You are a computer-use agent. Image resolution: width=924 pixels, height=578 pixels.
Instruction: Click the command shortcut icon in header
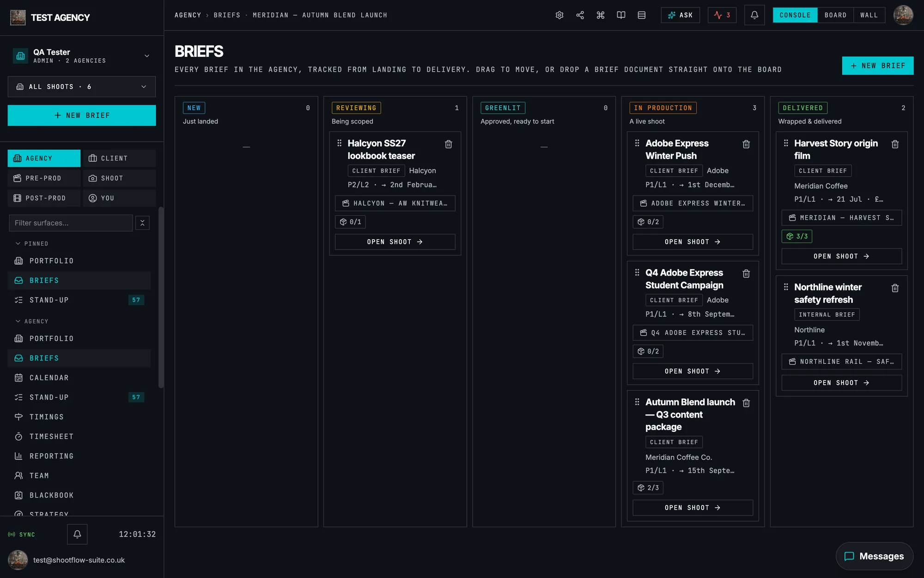601,15
